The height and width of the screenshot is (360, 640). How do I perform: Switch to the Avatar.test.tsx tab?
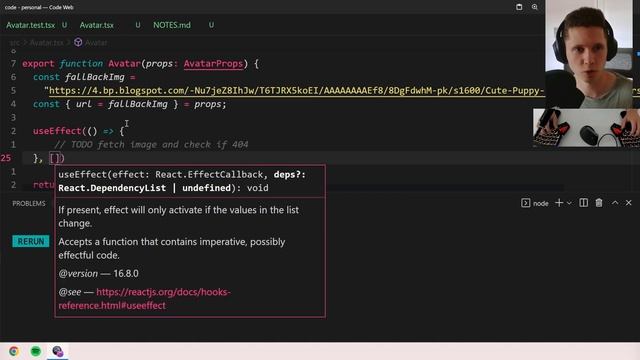click(x=31, y=25)
